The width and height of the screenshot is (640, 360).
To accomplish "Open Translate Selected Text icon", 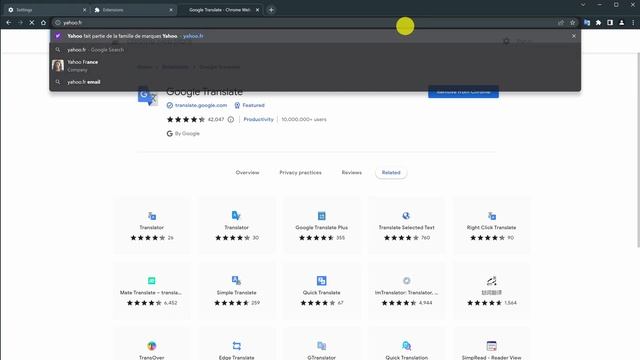I will coord(406,216).
